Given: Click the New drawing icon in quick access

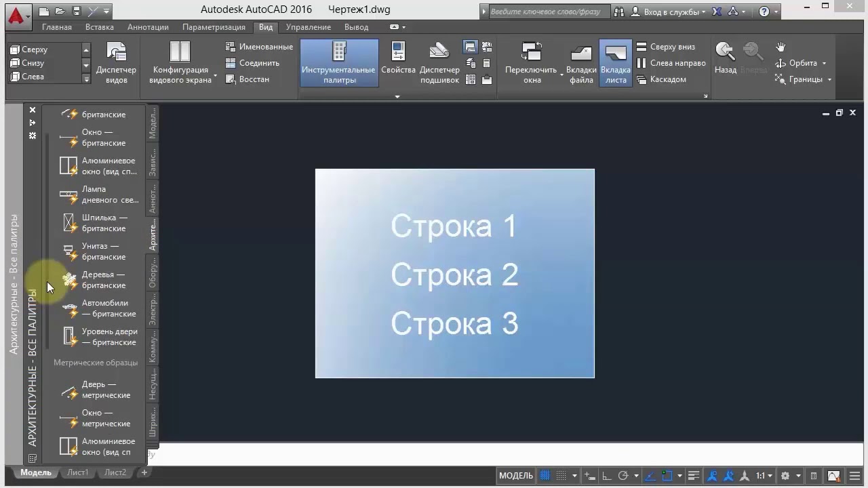Looking at the screenshot, I should (x=44, y=12).
